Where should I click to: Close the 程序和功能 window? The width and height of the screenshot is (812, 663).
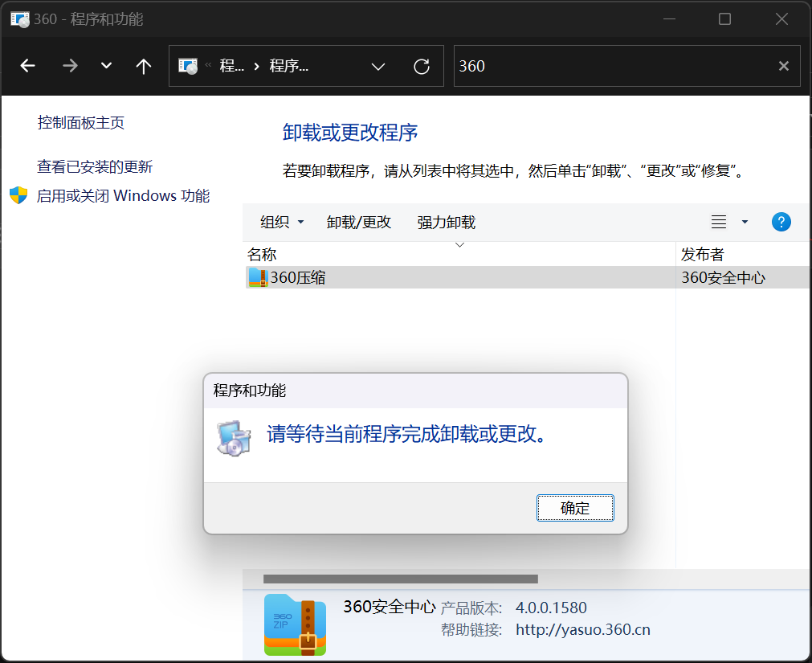point(781,19)
